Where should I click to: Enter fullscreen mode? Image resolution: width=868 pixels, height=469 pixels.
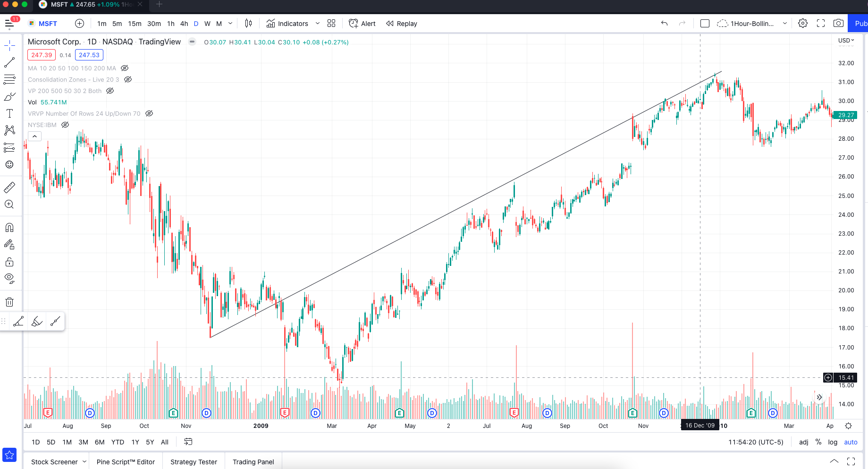click(x=821, y=23)
